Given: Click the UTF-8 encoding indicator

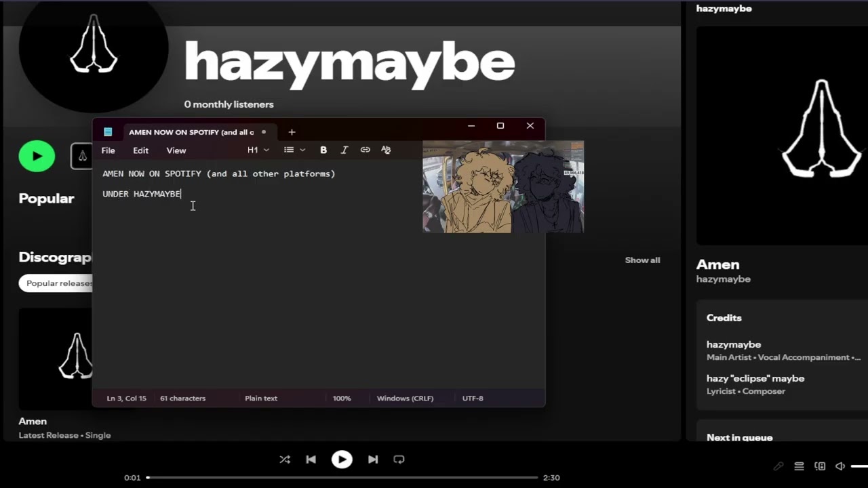Looking at the screenshot, I should tap(473, 399).
